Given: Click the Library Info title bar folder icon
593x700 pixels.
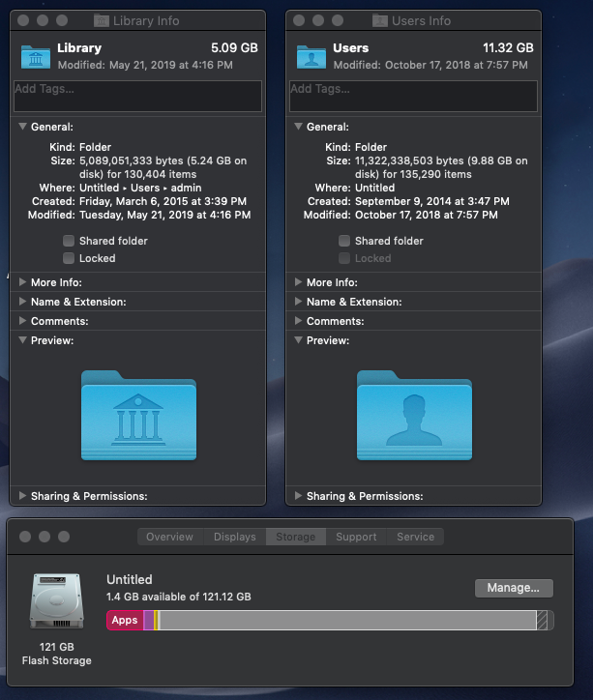Looking at the screenshot, I should [102, 20].
